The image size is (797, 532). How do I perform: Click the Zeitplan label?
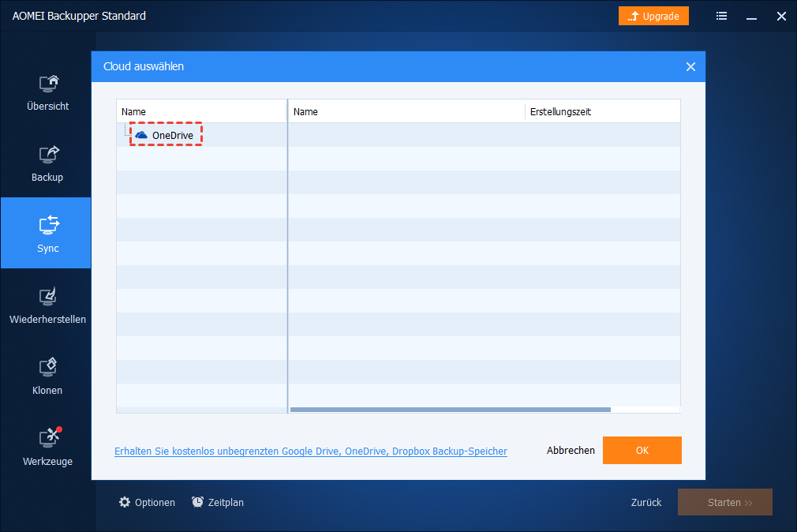pyautogui.click(x=226, y=503)
